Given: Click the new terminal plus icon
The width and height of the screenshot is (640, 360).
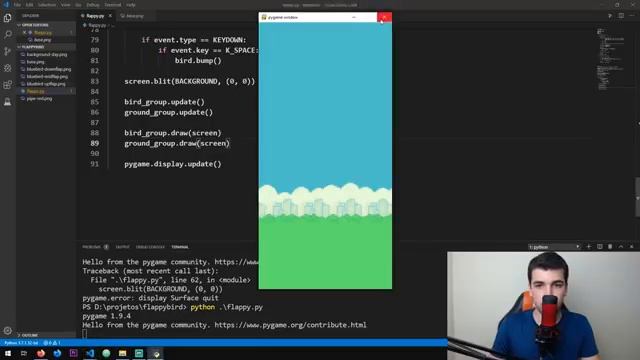Looking at the screenshot, I should pos(589,247).
